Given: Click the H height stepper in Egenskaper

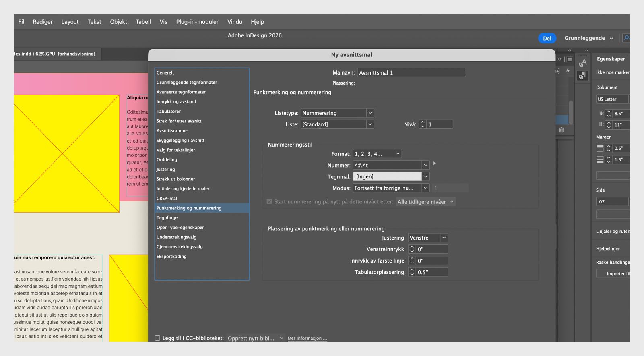Looking at the screenshot, I should pos(609,125).
